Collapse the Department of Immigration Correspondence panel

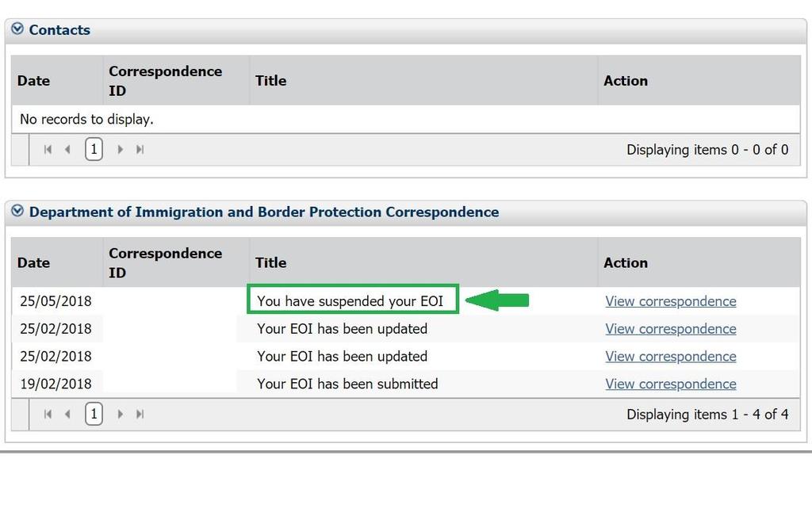pos(17,212)
